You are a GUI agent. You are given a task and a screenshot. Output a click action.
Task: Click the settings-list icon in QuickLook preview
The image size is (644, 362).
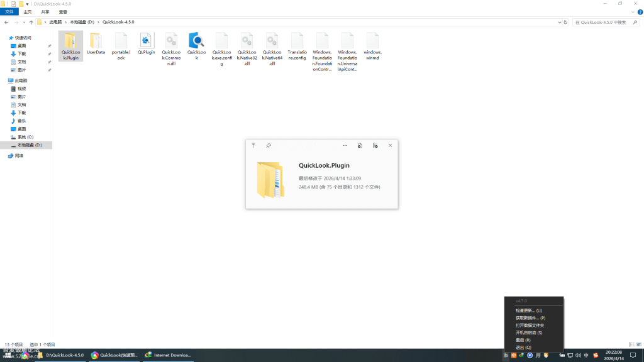coord(375,145)
